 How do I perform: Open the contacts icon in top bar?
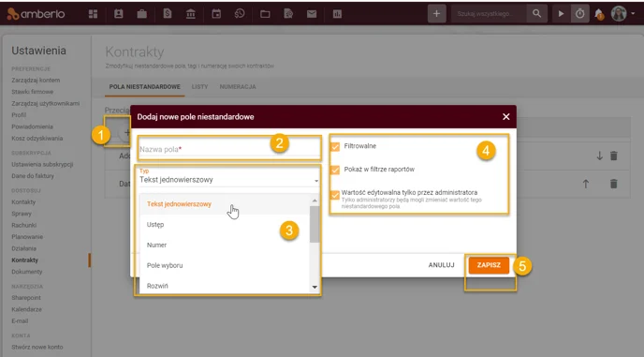click(x=119, y=14)
